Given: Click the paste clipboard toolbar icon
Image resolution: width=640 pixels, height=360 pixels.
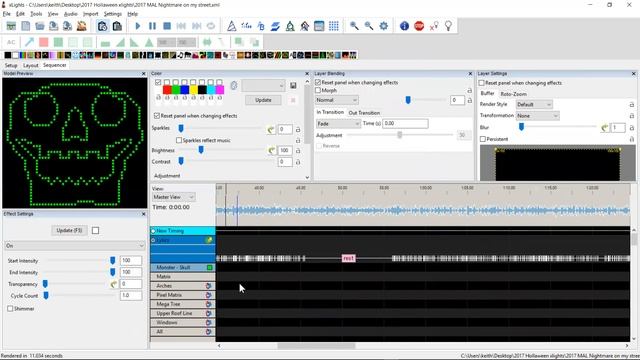Looking at the screenshot, I should (x=117, y=26).
